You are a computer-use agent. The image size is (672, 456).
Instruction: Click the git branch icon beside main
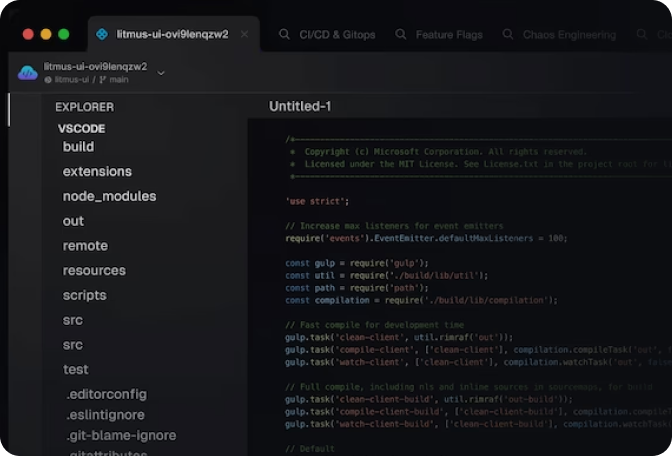(x=103, y=79)
